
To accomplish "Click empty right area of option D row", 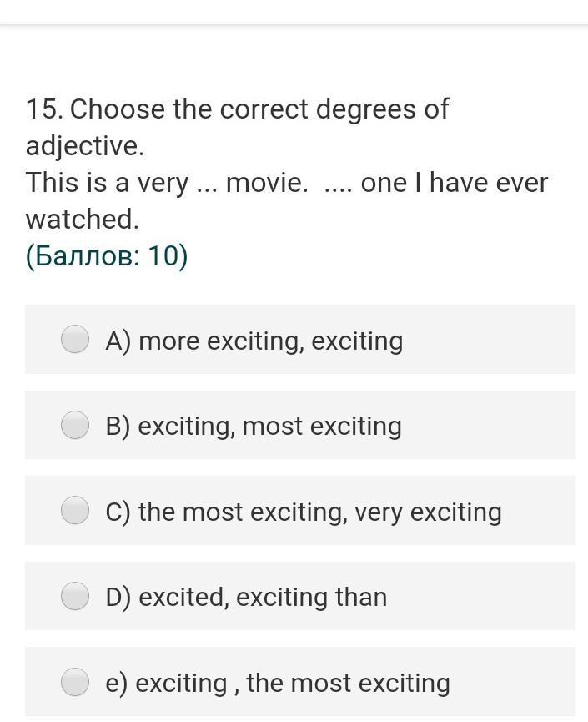I will [x=492, y=597].
